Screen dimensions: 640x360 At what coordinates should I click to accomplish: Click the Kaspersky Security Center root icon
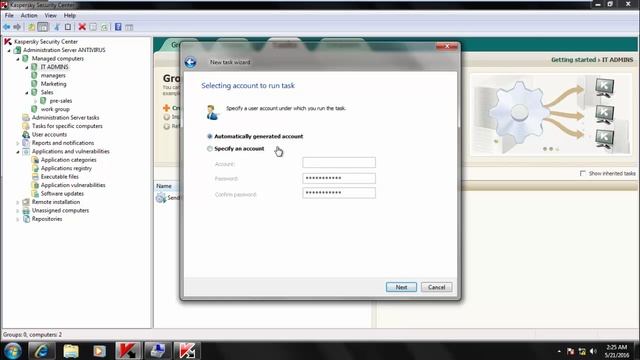[x=8, y=42]
